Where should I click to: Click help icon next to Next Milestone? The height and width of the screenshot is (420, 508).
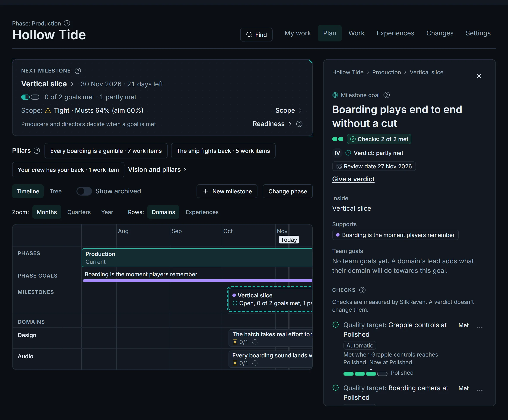pos(78,71)
